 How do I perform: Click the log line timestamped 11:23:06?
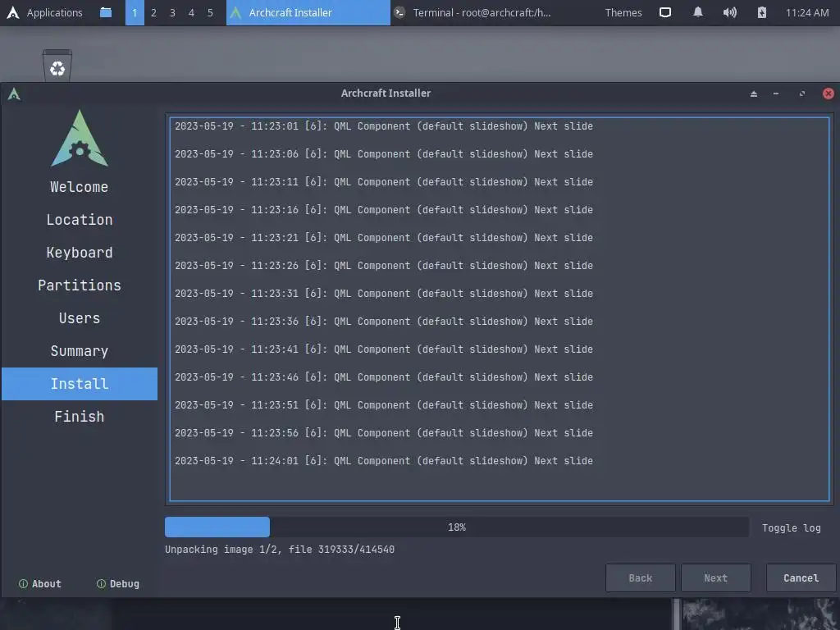[x=384, y=154]
